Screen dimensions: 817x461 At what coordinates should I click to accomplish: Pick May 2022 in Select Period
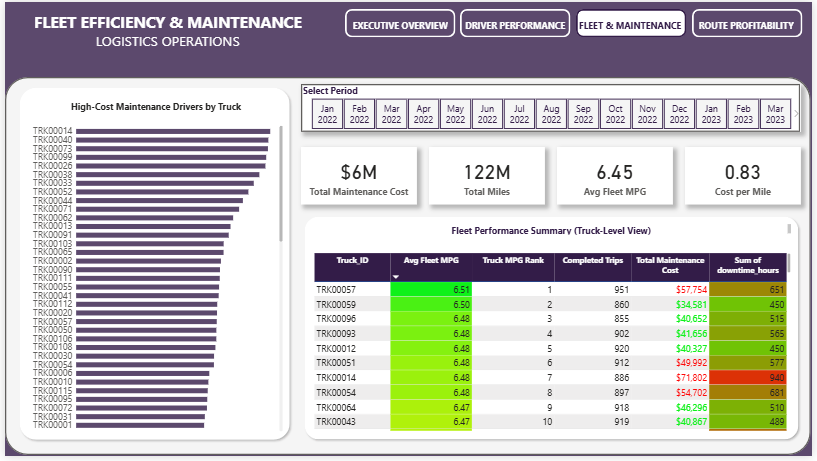[x=455, y=114]
